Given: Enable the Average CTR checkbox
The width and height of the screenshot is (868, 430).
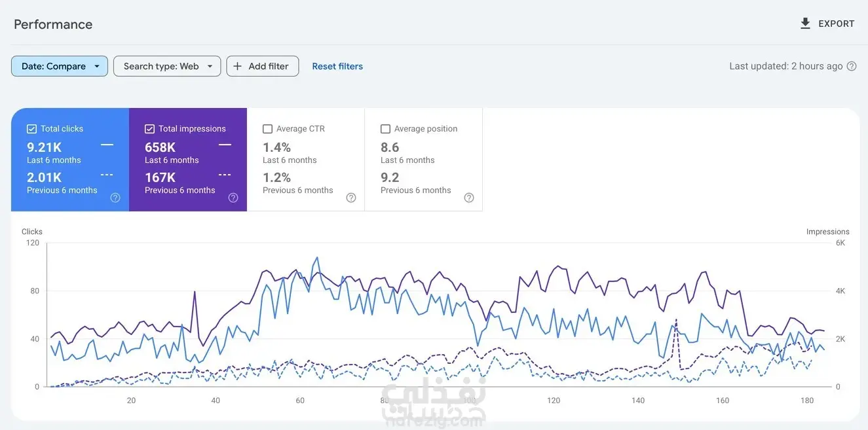Looking at the screenshot, I should 267,129.
